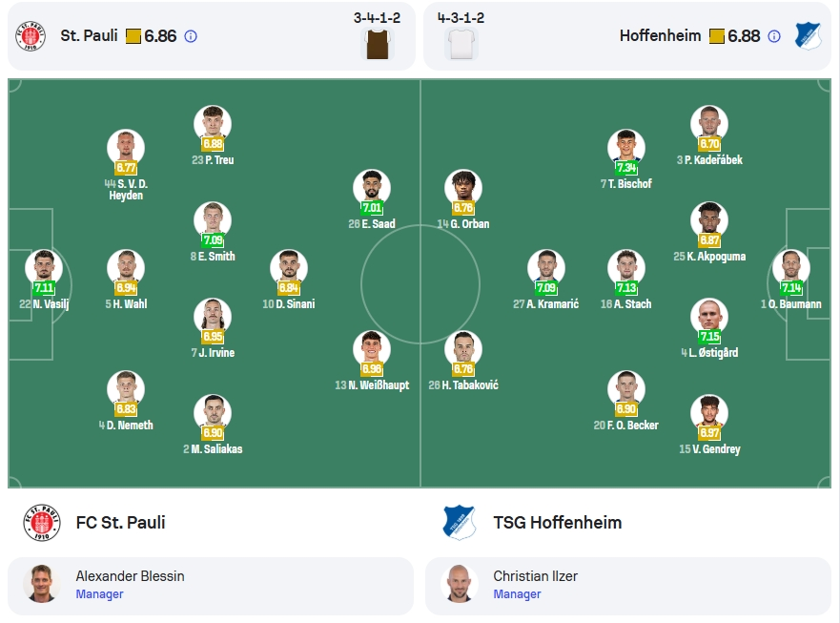This screenshot has height=623, width=840.
Task: Open Alexander Blessin manager link
Action: pyautogui.click(x=131, y=576)
